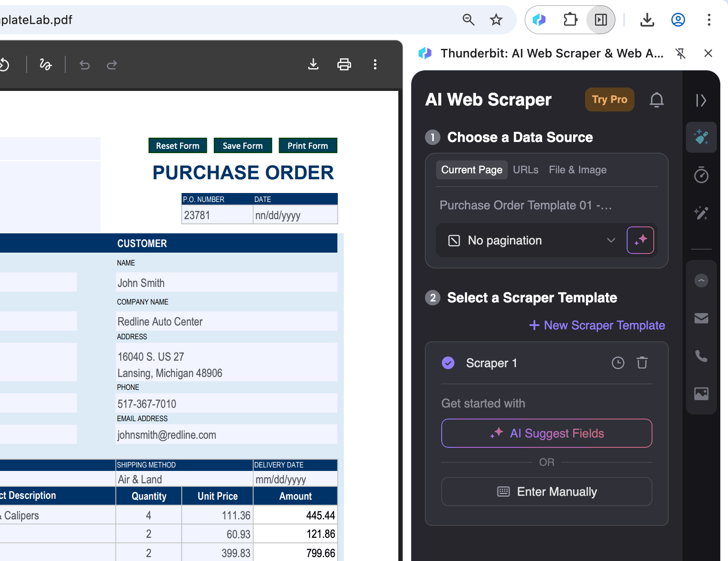Click the customer name field John Smith
The height and width of the screenshot is (561, 728).
pos(226,283)
